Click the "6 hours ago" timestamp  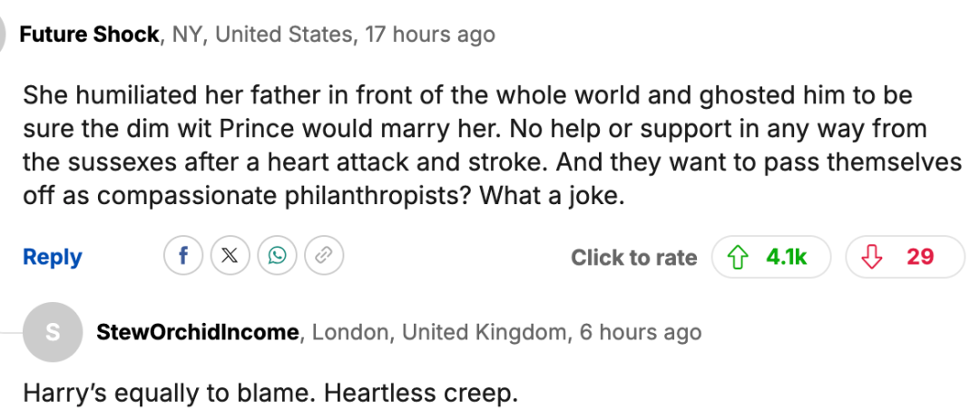click(x=640, y=332)
